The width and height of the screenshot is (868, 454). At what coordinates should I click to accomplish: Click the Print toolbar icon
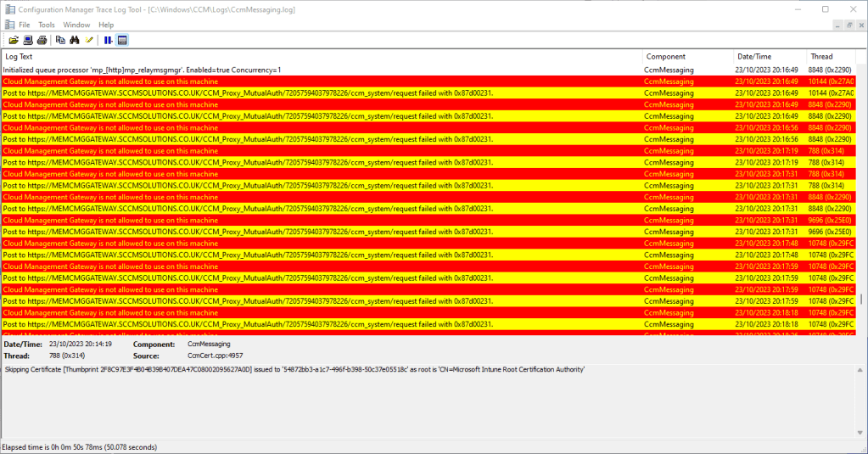[42, 40]
